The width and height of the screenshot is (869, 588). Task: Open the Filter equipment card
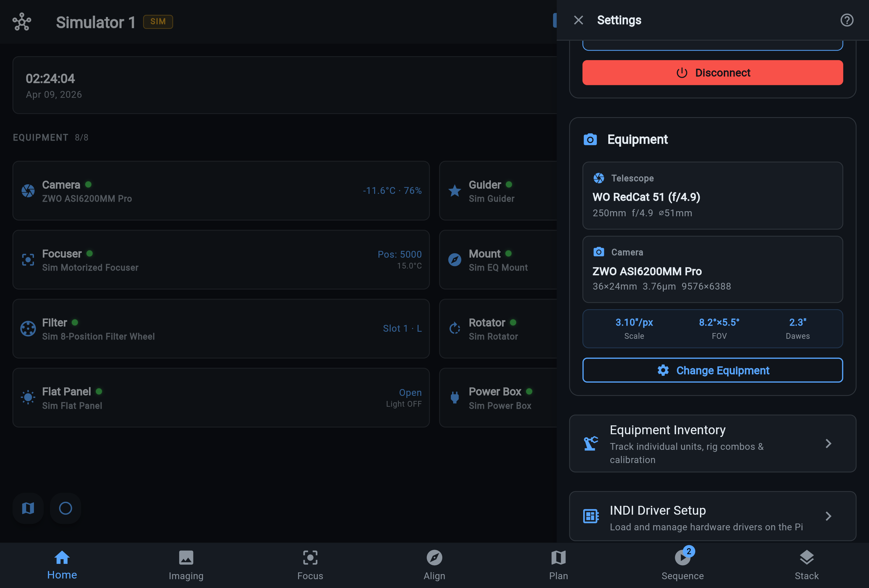221,329
